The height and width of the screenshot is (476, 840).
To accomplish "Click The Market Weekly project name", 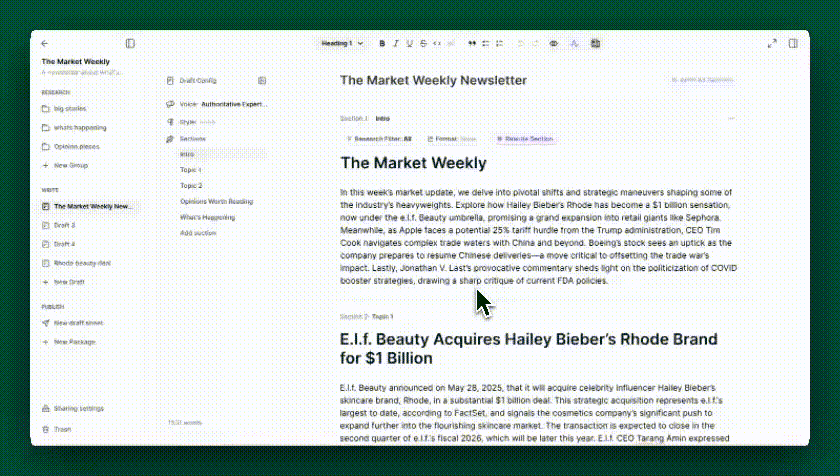I will click(x=76, y=62).
